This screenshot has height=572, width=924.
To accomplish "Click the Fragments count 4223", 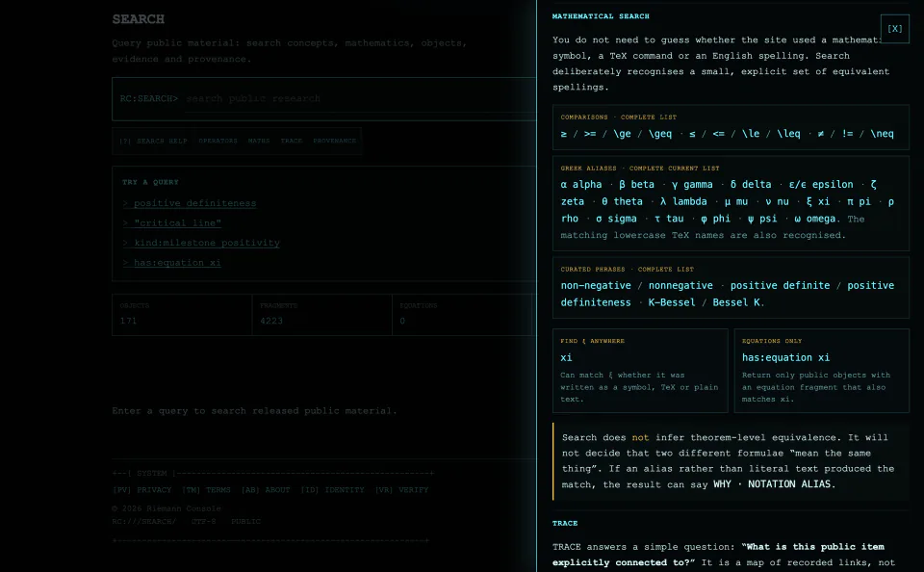I will (271, 321).
